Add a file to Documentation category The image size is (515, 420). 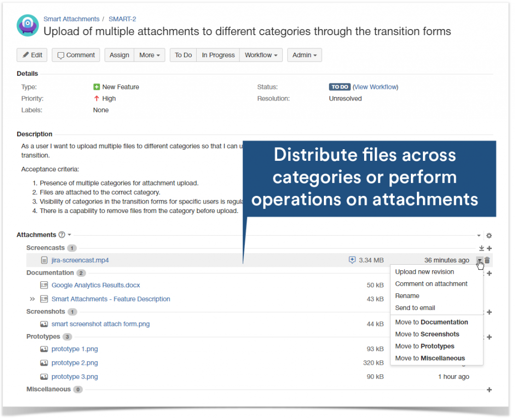[489, 273]
